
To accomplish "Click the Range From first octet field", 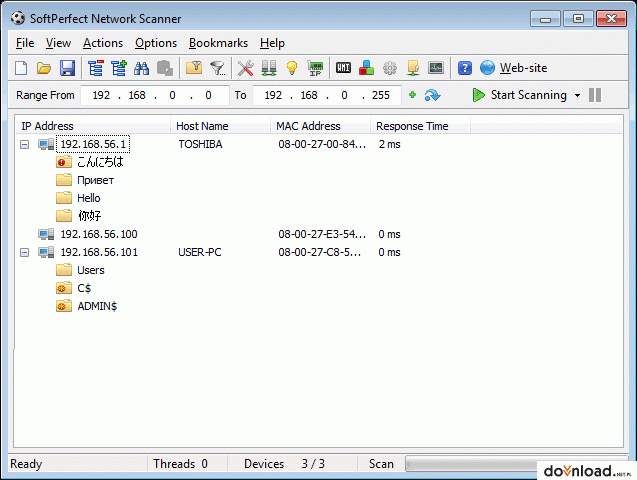I will click(101, 95).
